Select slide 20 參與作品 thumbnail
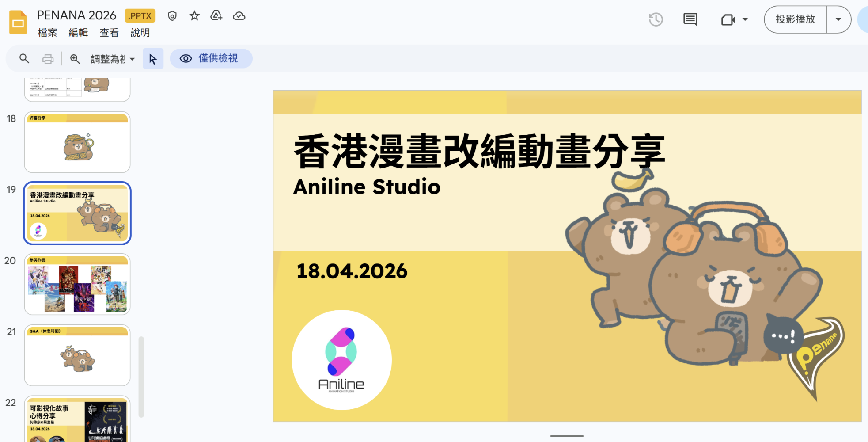 tap(77, 284)
